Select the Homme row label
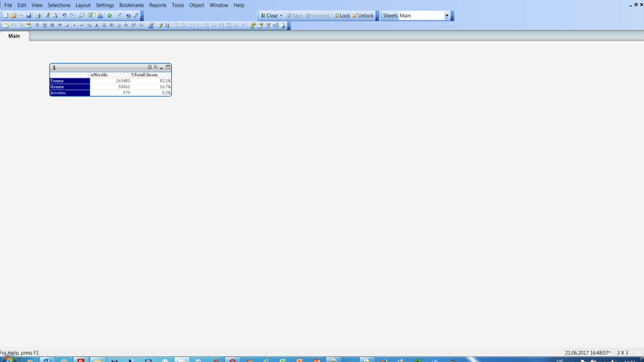This screenshot has width=644, height=362. pos(70,87)
